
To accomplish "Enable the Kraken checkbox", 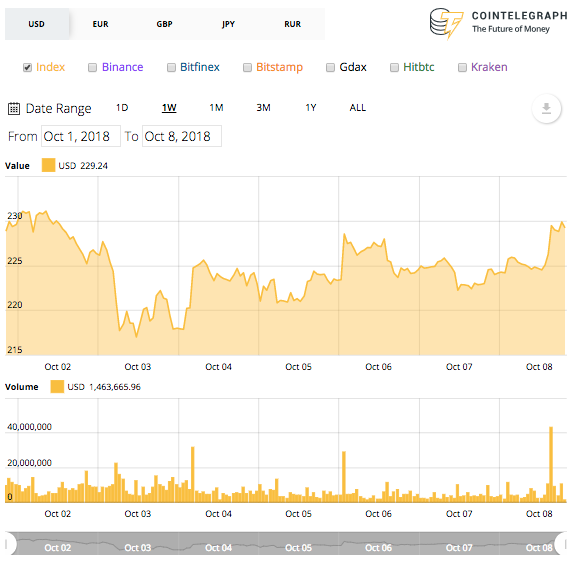I will [x=462, y=68].
